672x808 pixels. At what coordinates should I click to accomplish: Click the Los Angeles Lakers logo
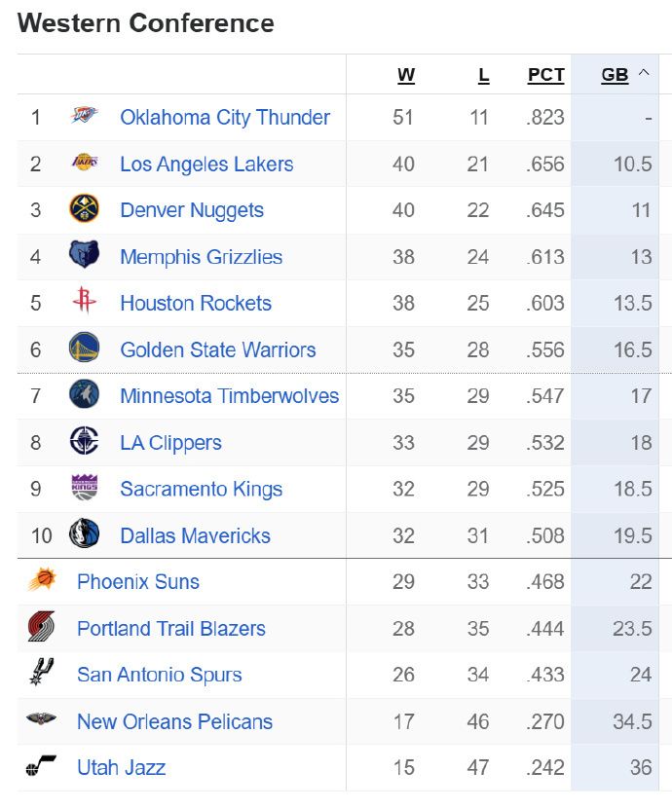point(85,164)
